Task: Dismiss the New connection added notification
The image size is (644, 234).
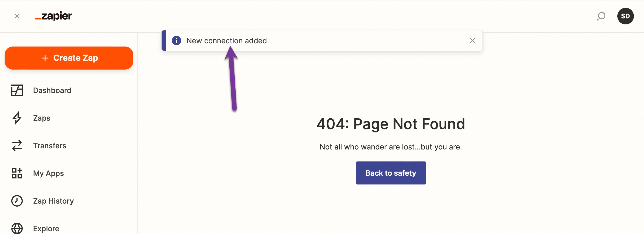Action: (x=472, y=41)
